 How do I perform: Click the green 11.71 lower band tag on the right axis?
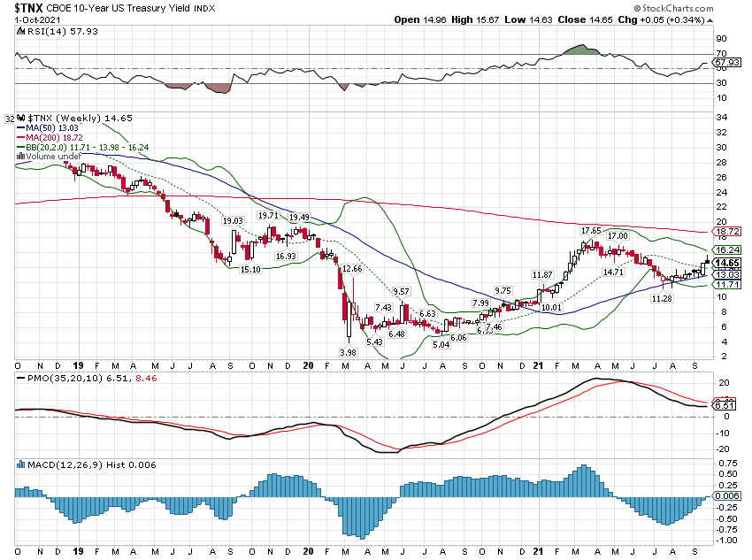point(727,284)
